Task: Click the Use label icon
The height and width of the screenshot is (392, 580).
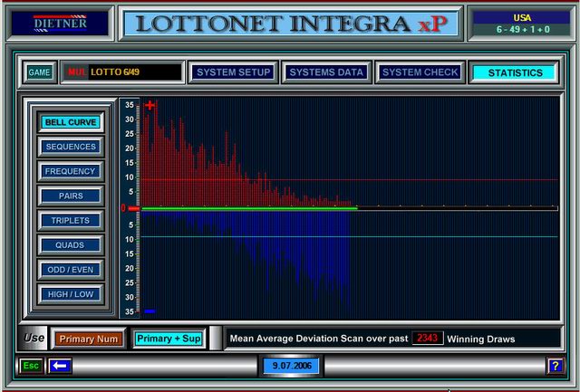Action: [34, 339]
